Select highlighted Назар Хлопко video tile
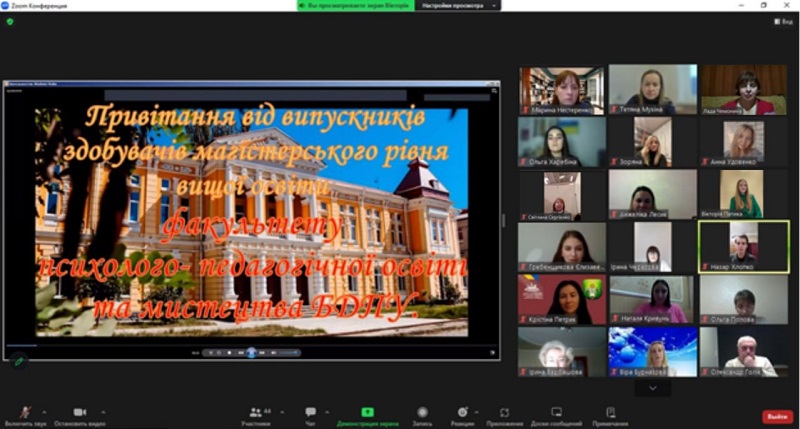The height and width of the screenshot is (429, 800). (743, 247)
